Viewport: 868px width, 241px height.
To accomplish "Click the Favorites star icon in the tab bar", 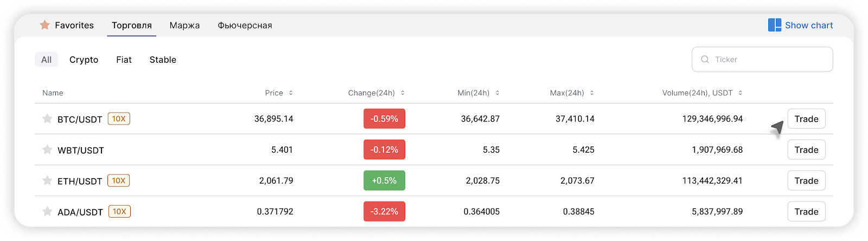I will 45,25.
